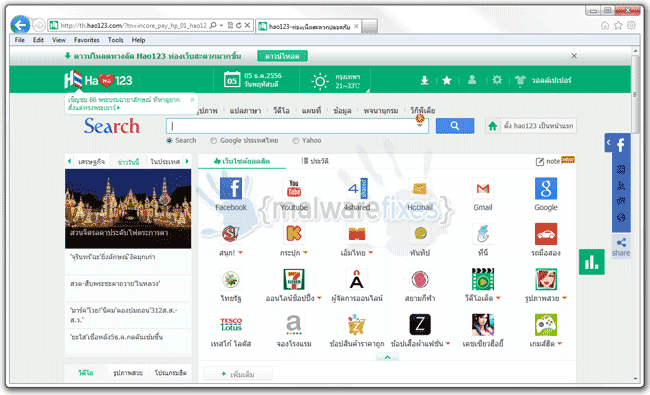
Task: Open the Help menu
Action: [x=138, y=40]
